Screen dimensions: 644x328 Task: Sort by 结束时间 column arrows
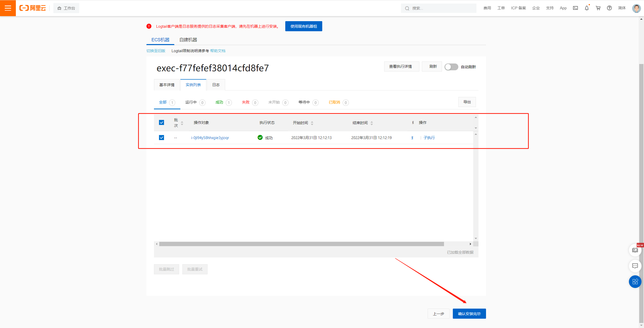[372, 123]
